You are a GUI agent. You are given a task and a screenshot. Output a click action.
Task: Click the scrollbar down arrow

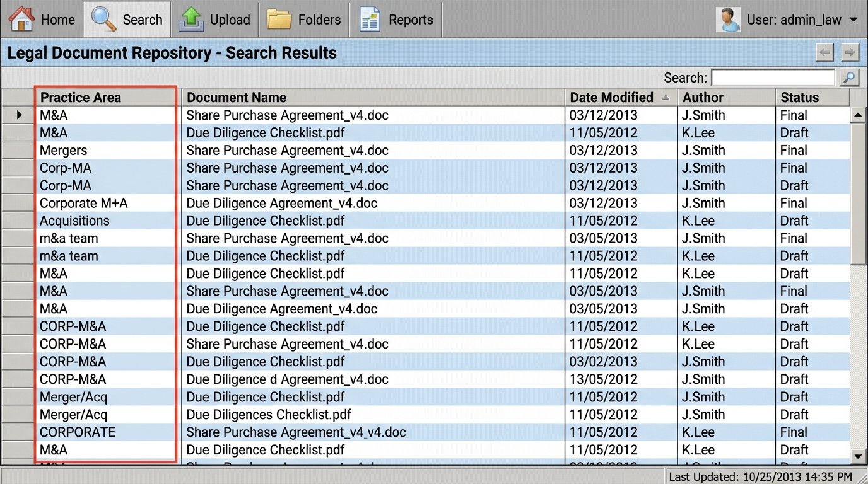point(857,456)
